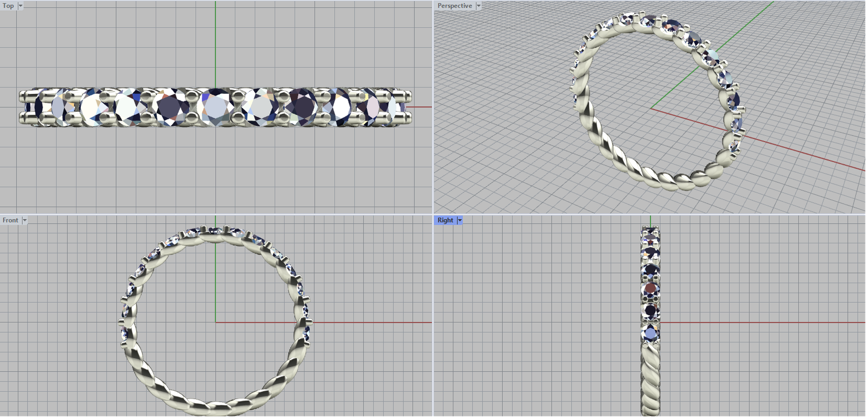Image resolution: width=868 pixels, height=419 pixels.
Task: Select the reddish gem in Right viewport
Action: tap(650, 288)
